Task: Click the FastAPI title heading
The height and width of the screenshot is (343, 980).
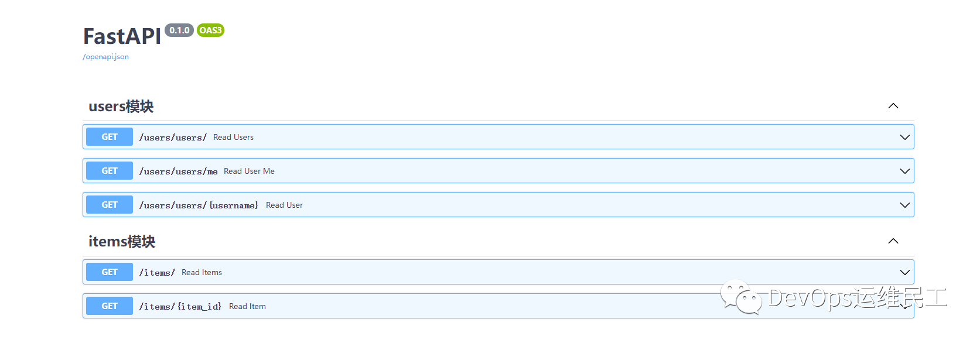Action: coord(122,36)
